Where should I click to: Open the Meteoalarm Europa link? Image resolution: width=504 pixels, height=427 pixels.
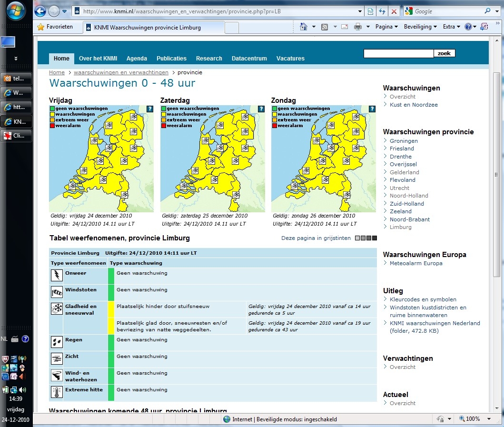pyautogui.click(x=416, y=263)
